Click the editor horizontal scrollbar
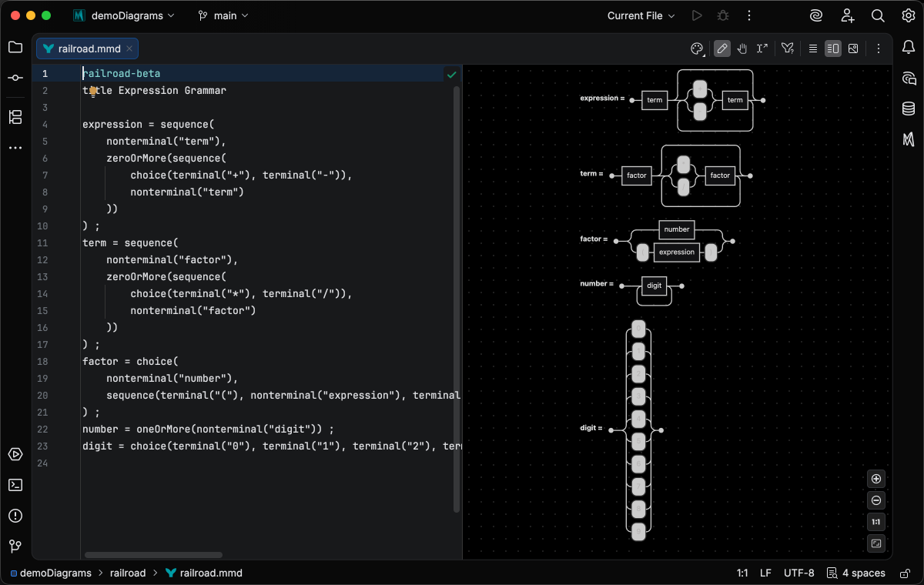 [153, 554]
